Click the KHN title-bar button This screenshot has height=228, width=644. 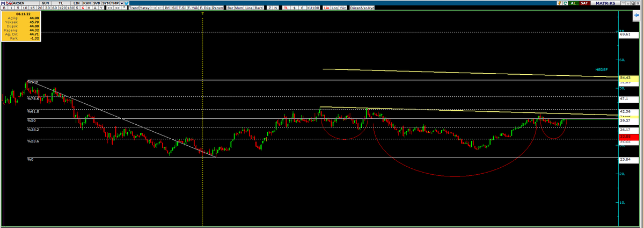[87, 3]
